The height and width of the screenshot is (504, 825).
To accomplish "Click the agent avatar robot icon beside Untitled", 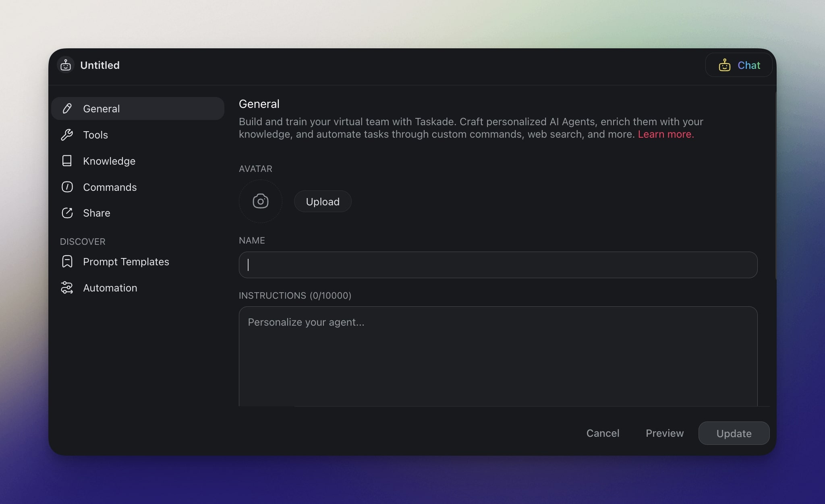I will point(65,65).
